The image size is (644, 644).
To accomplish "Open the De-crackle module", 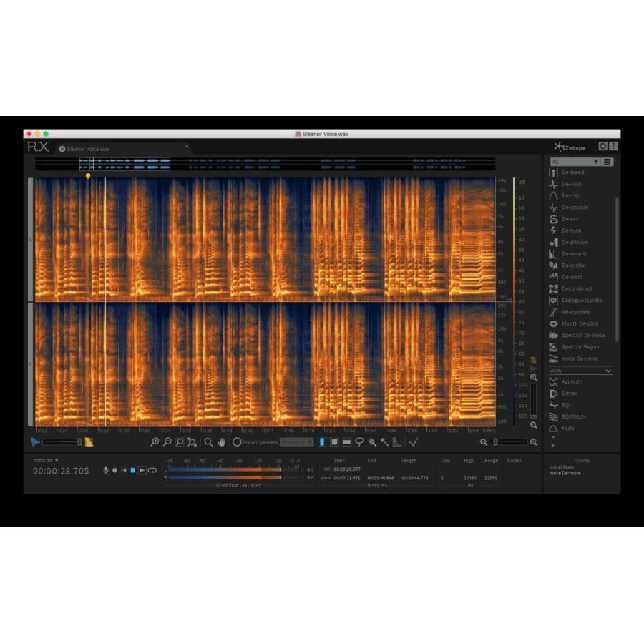I will [x=568, y=208].
